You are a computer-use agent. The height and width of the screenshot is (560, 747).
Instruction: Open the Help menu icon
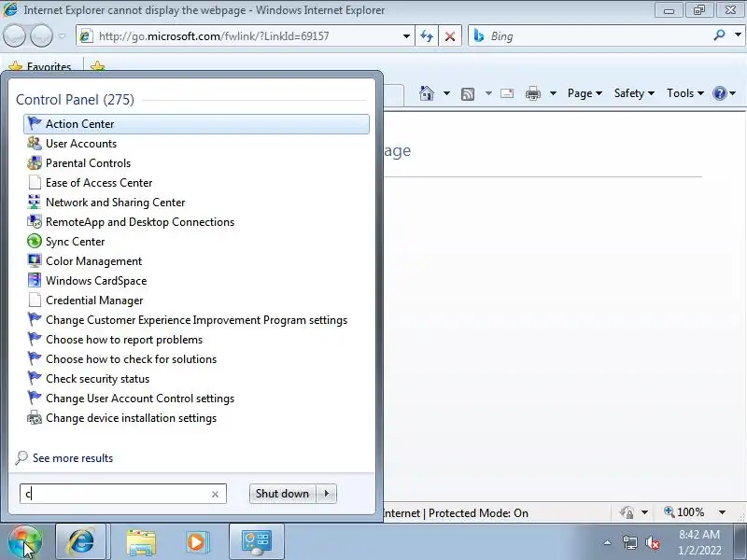[x=724, y=93]
